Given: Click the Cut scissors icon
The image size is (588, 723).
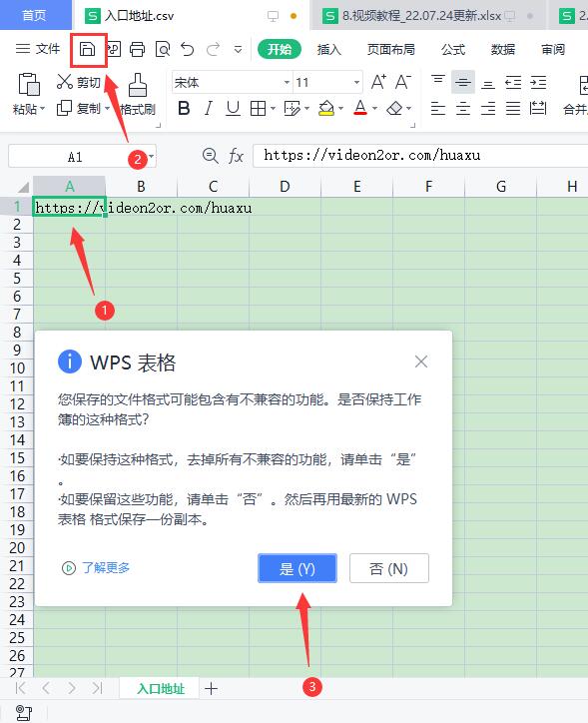Looking at the screenshot, I should 65,82.
